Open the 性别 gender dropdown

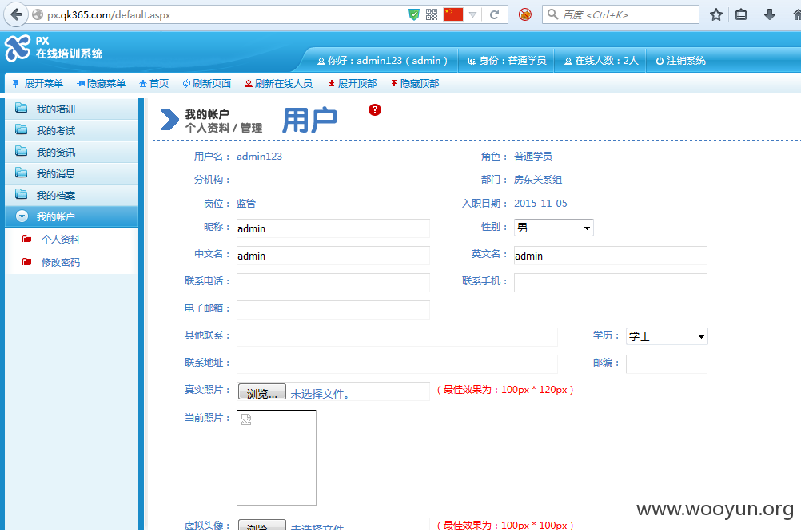[x=554, y=228]
